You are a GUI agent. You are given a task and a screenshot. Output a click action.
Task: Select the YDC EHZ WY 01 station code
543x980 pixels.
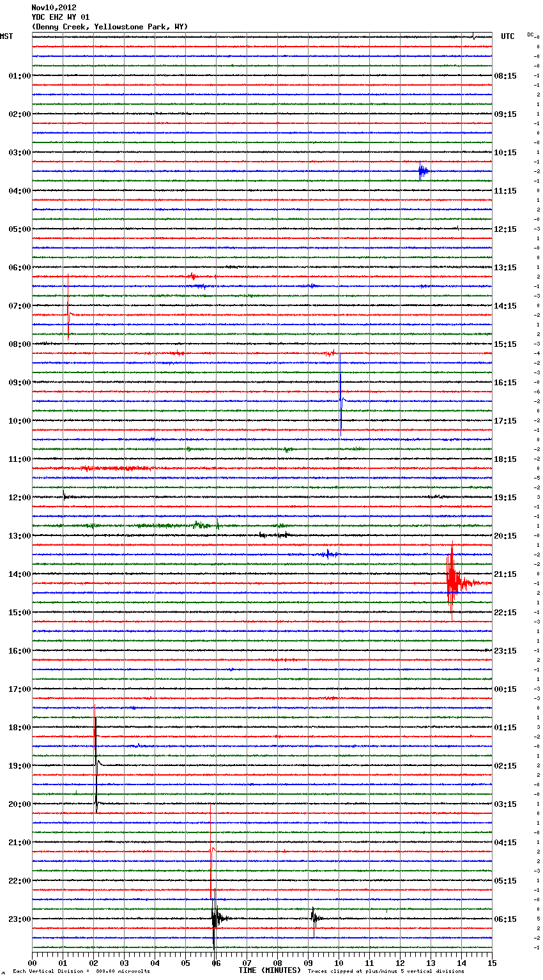pos(61,17)
